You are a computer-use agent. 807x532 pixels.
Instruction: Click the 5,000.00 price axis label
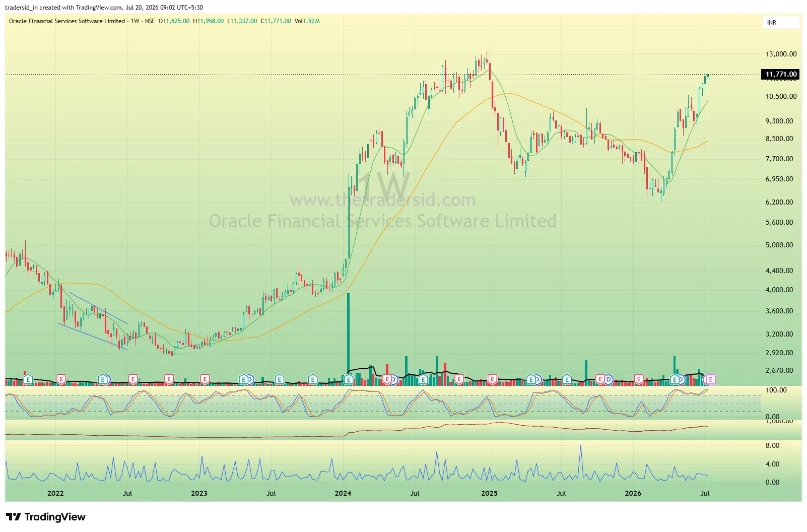pos(779,245)
